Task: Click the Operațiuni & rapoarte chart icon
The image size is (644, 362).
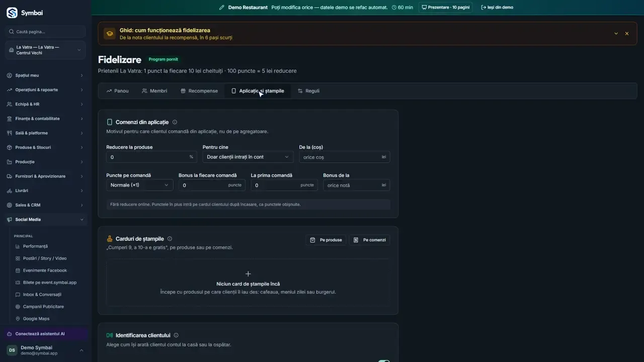Action: [10, 90]
